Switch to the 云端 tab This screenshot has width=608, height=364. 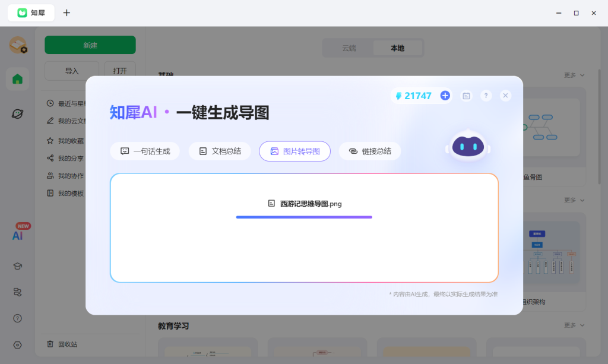coord(349,48)
